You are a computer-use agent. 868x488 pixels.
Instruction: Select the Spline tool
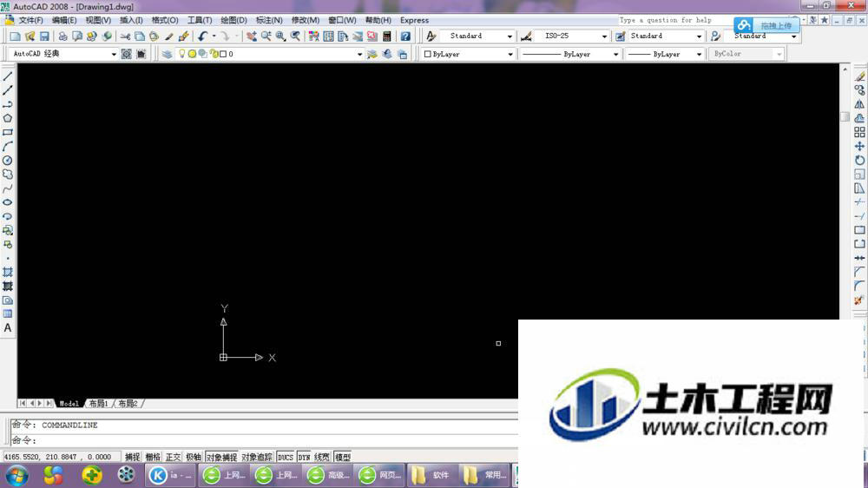coord(8,188)
